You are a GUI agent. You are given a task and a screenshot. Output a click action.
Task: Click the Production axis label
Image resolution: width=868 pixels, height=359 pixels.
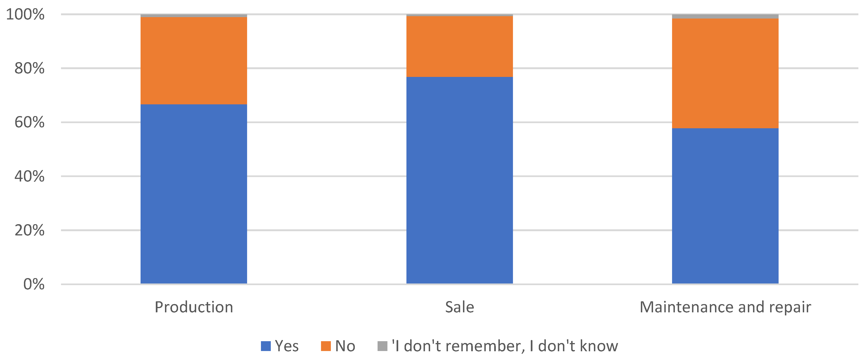[x=194, y=307]
